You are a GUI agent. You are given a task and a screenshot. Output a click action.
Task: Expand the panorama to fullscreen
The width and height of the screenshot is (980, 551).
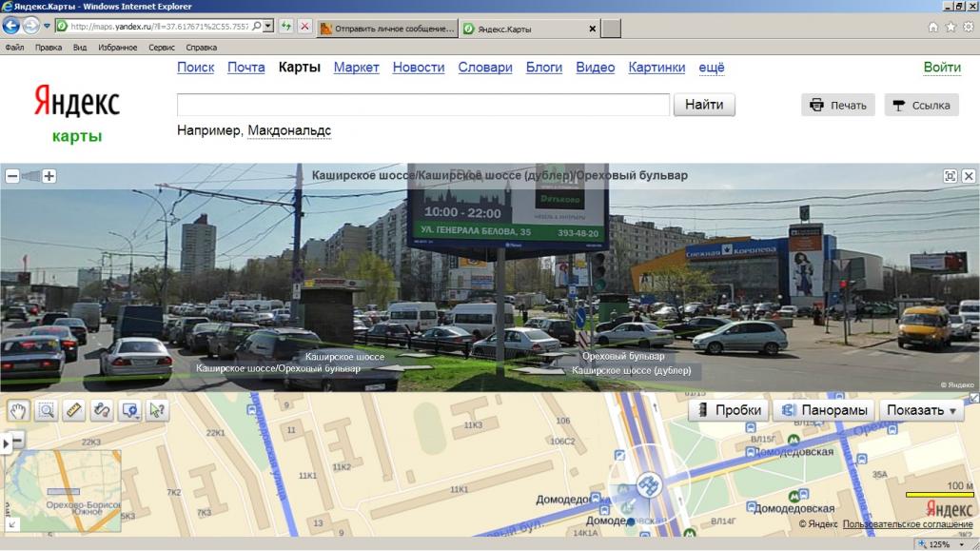pyautogui.click(x=950, y=176)
